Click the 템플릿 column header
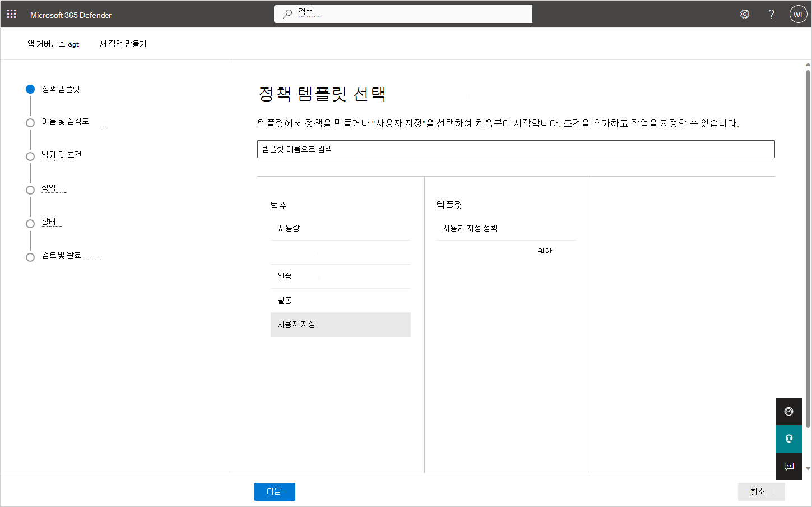Viewport: 812px width, 507px height. pyautogui.click(x=449, y=205)
